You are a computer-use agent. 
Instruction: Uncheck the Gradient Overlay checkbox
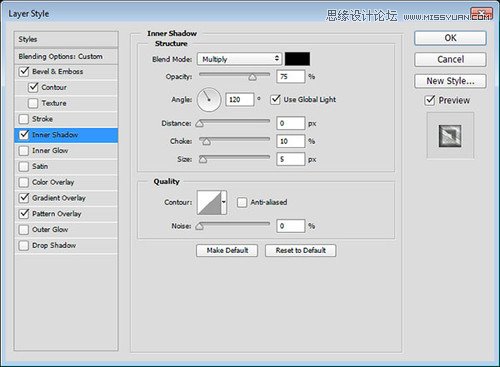coord(24,198)
